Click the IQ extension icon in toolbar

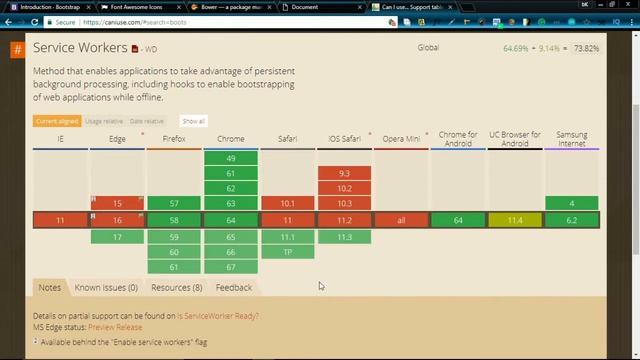tap(616, 22)
